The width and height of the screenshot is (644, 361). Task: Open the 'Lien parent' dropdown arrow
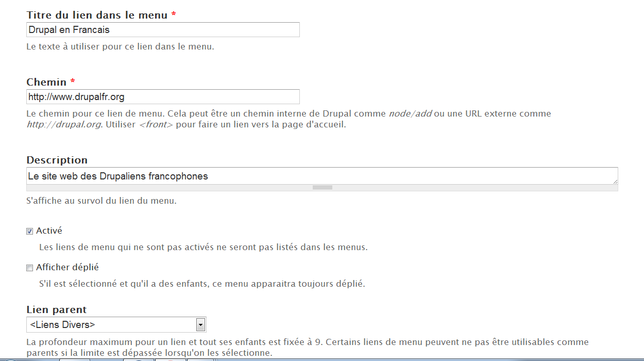[200, 325]
